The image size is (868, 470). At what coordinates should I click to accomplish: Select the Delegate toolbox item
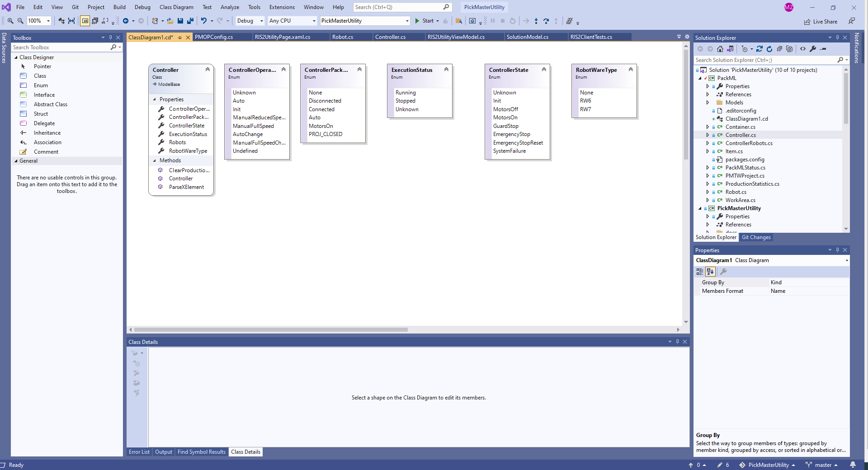(44, 123)
